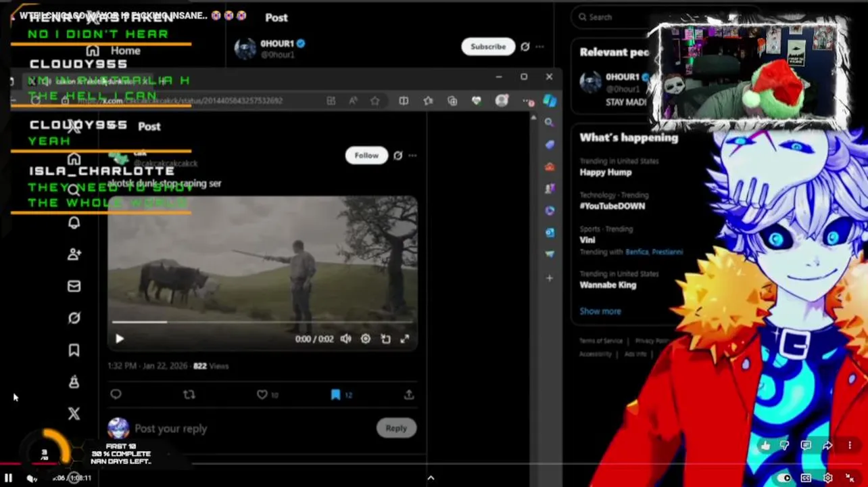Open Home in background X window
The width and height of the screenshot is (868, 487).
click(115, 51)
